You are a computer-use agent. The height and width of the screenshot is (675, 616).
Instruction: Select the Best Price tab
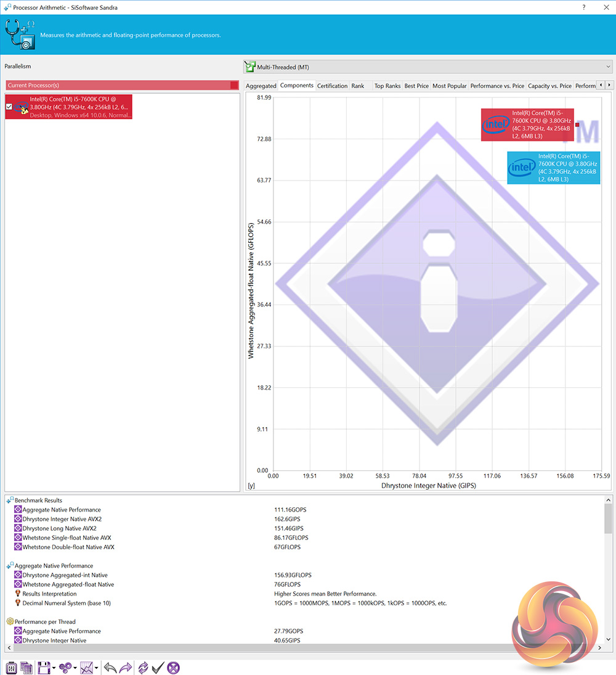tap(416, 86)
